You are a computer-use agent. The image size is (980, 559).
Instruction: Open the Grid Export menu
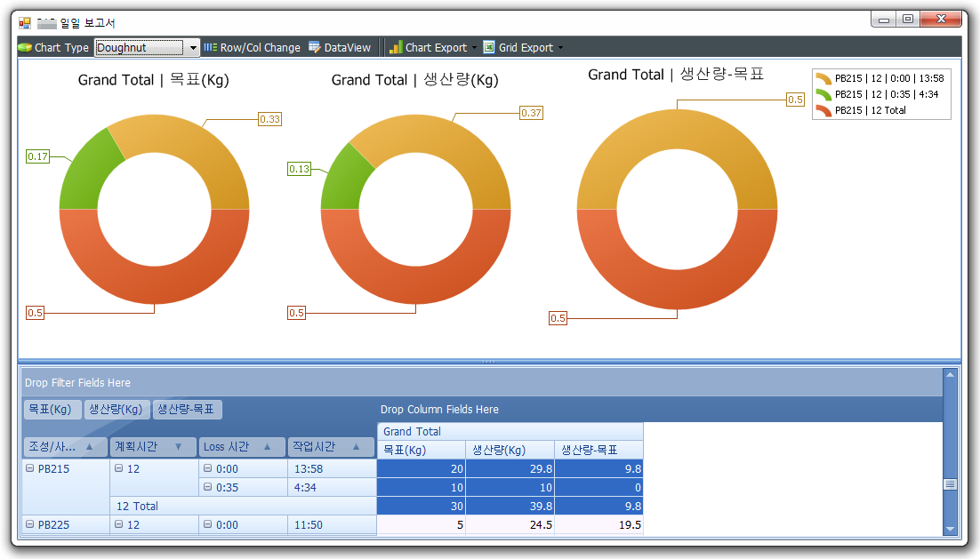click(523, 47)
